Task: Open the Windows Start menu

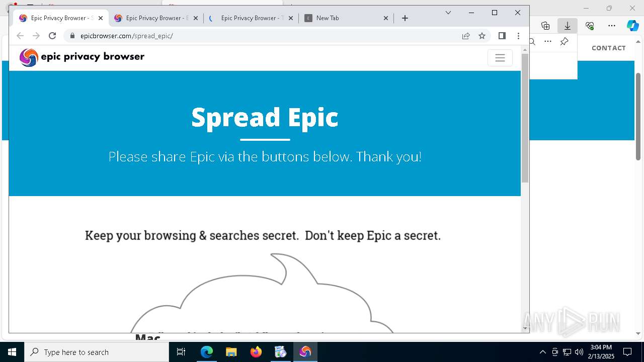Action: tap(12, 352)
